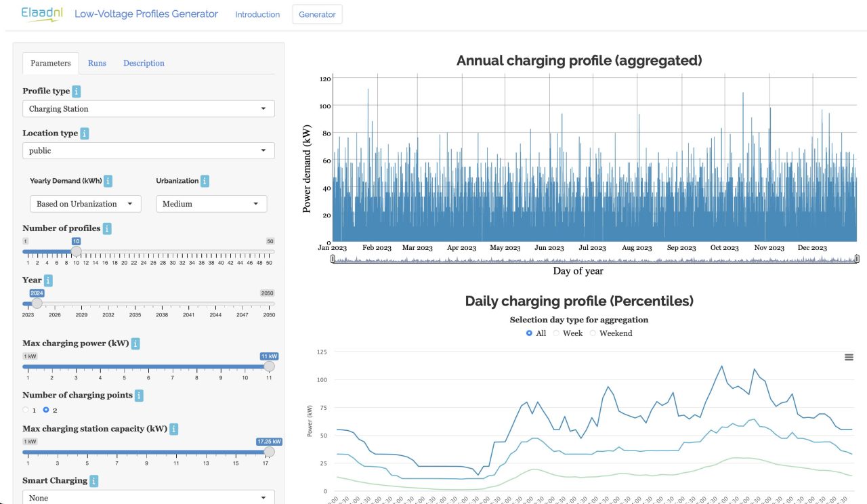The width and height of the screenshot is (867, 504).
Task: Go to the Introduction page
Action: click(x=257, y=14)
